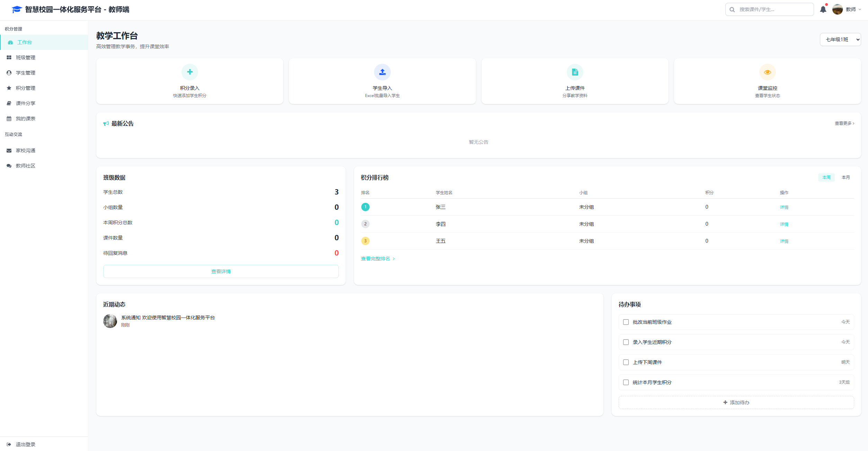The image size is (868, 451).
Task: Open 积分管理 in the sidebar
Action: 26,88
